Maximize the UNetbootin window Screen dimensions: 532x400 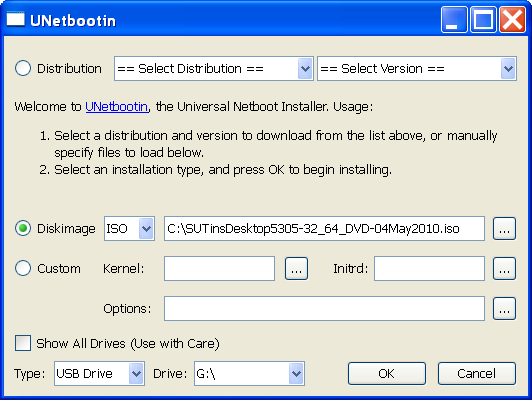coord(483,20)
